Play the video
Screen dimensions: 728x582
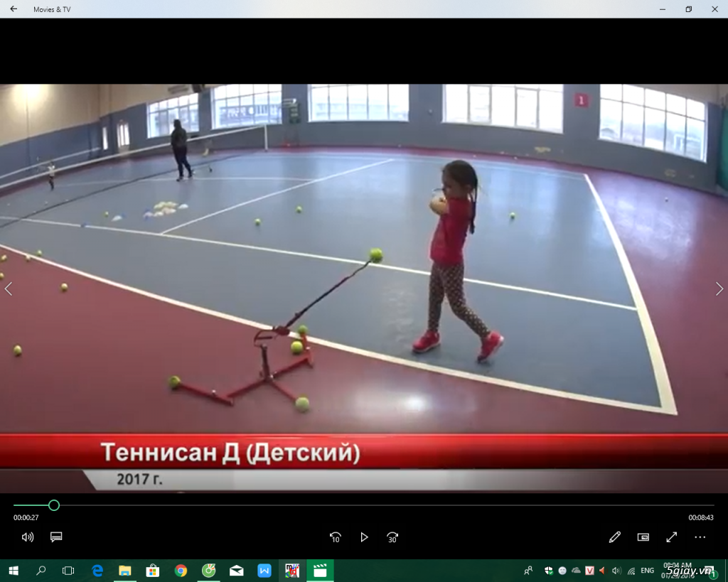coord(364,537)
